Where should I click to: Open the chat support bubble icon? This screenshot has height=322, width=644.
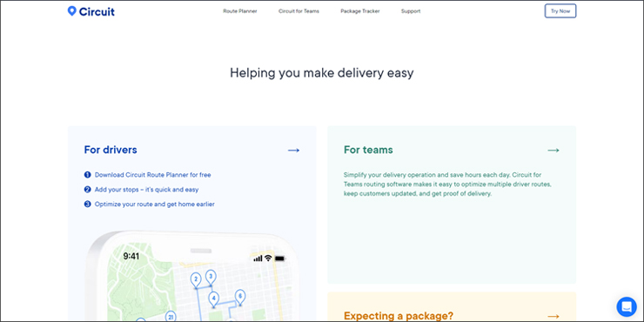[627, 307]
